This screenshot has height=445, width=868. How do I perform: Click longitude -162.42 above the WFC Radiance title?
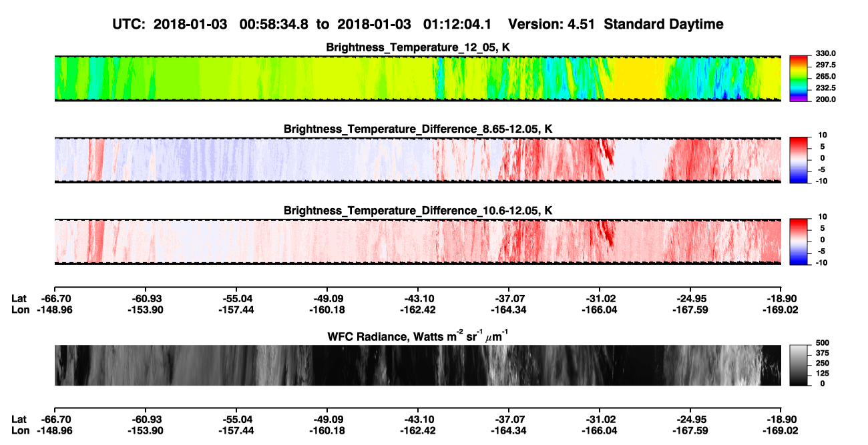click(418, 309)
